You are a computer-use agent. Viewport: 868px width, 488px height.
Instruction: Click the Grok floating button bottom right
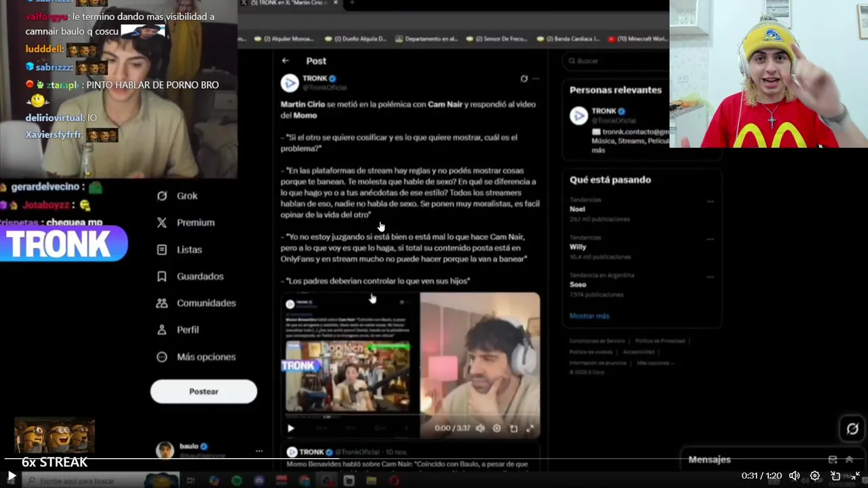point(852,428)
